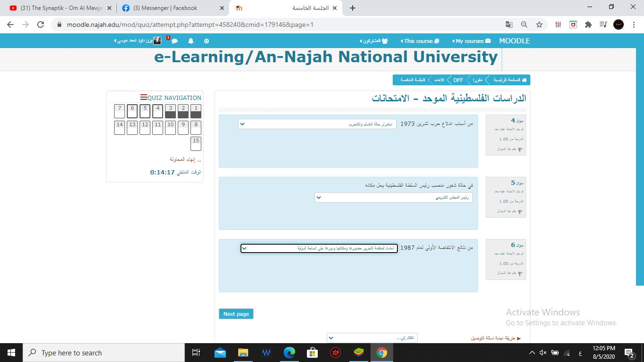Expand the This course menu
Image resolution: width=644 pixels, height=362 pixels.
coord(420,41)
